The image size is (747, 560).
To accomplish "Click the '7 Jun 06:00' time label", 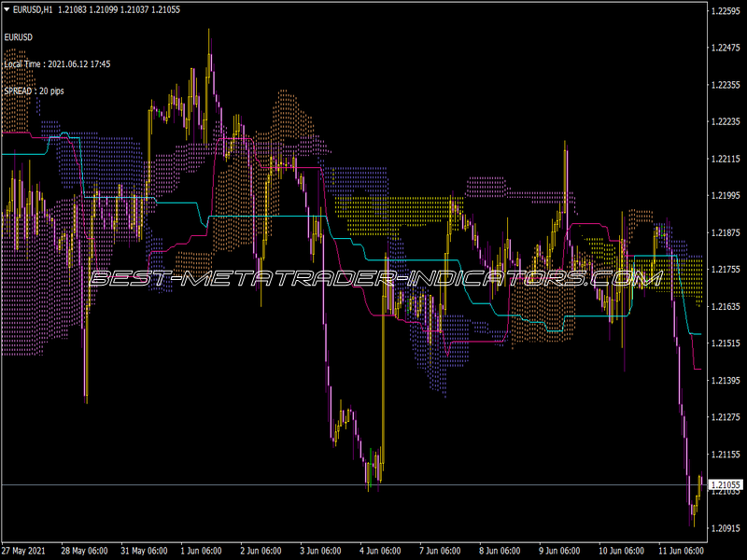I will point(440,551).
